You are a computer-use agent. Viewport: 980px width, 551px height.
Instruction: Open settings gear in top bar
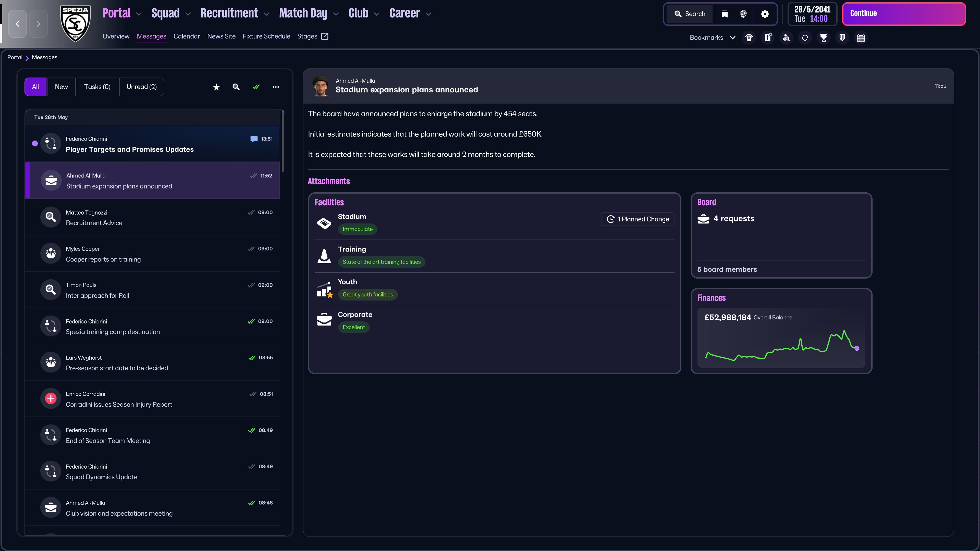click(x=765, y=14)
